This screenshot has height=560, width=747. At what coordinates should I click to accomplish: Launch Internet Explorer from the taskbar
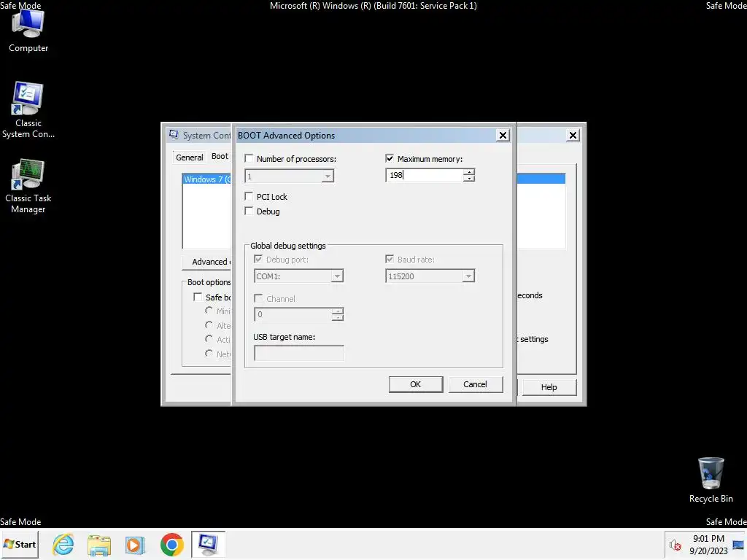[63, 544]
